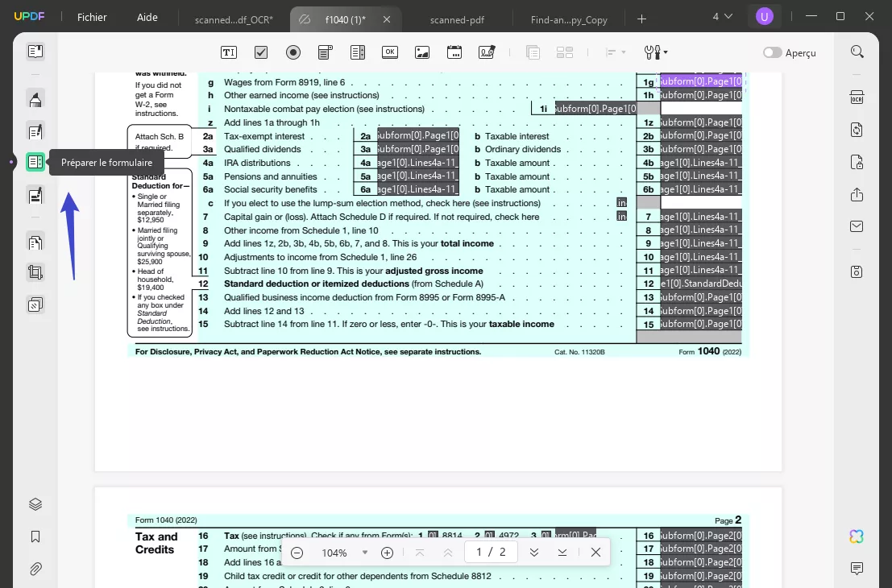Image resolution: width=892 pixels, height=588 pixels.
Task: Decrease zoom with the minus control
Action: tap(297, 553)
